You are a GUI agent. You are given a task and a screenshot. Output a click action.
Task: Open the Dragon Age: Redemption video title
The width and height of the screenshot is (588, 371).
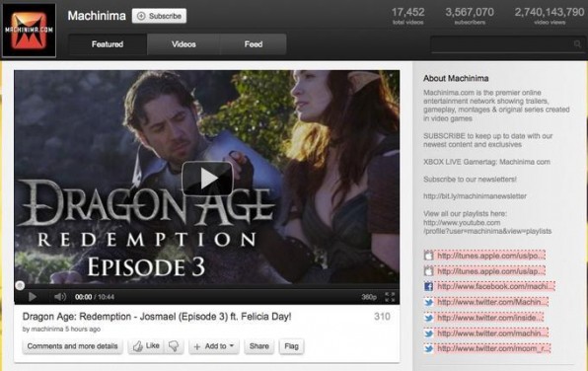pos(157,317)
